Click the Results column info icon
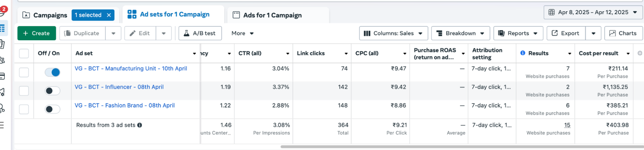 [x=522, y=53]
